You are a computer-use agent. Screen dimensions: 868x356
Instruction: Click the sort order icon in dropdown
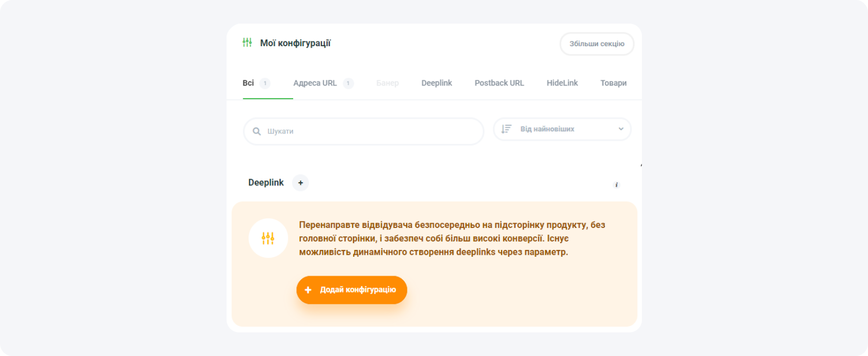click(506, 129)
